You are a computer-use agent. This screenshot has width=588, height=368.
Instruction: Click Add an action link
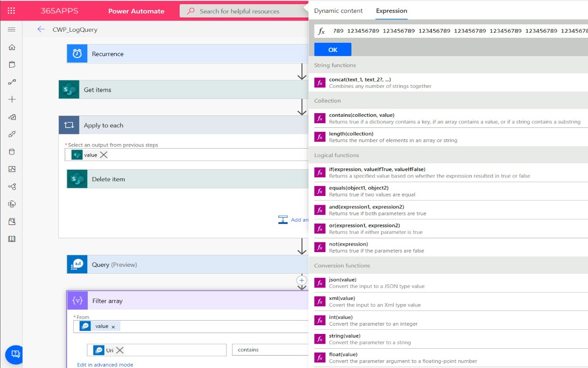(x=294, y=220)
